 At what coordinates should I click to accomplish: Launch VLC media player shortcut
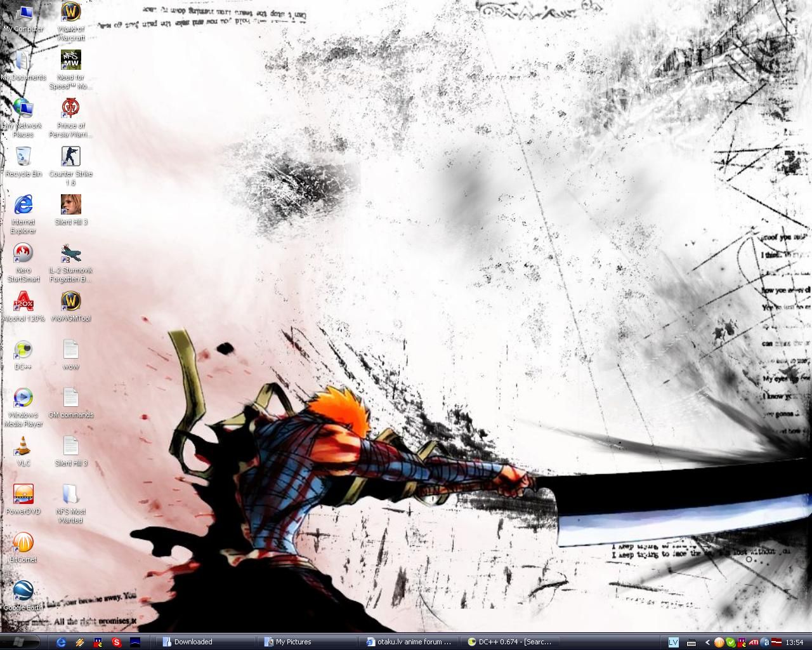[23, 451]
